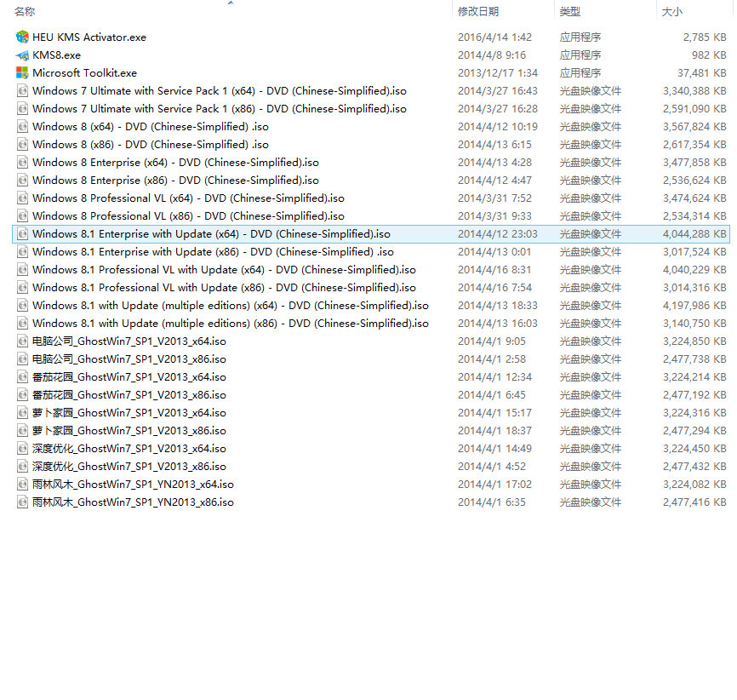The height and width of the screenshot is (700, 737).
Task: Select Windows 8.1 Enterprise with Update (x86) name
Action: tap(213, 252)
